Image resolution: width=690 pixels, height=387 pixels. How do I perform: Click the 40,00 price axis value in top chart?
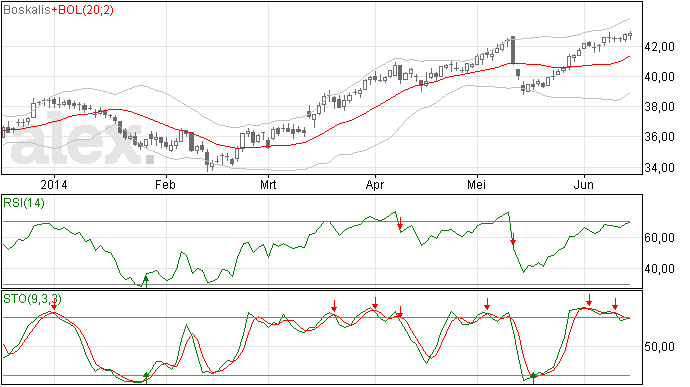(x=659, y=77)
